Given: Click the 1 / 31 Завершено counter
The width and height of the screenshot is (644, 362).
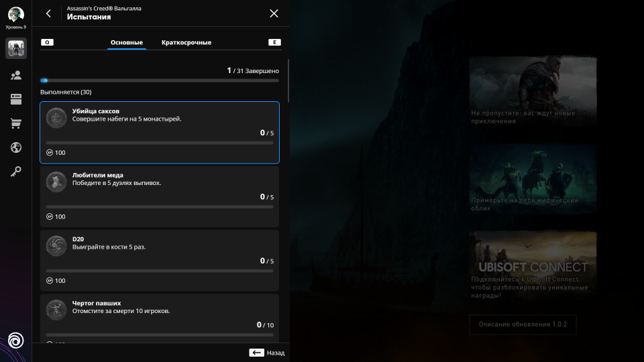Looking at the screenshot, I should pyautogui.click(x=253, y=70).
